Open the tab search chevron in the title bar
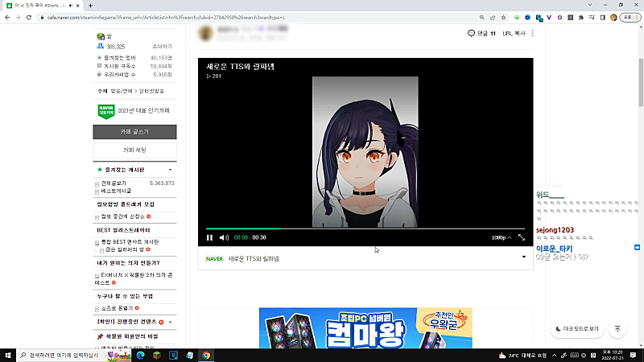 click(x=590, y=5)
